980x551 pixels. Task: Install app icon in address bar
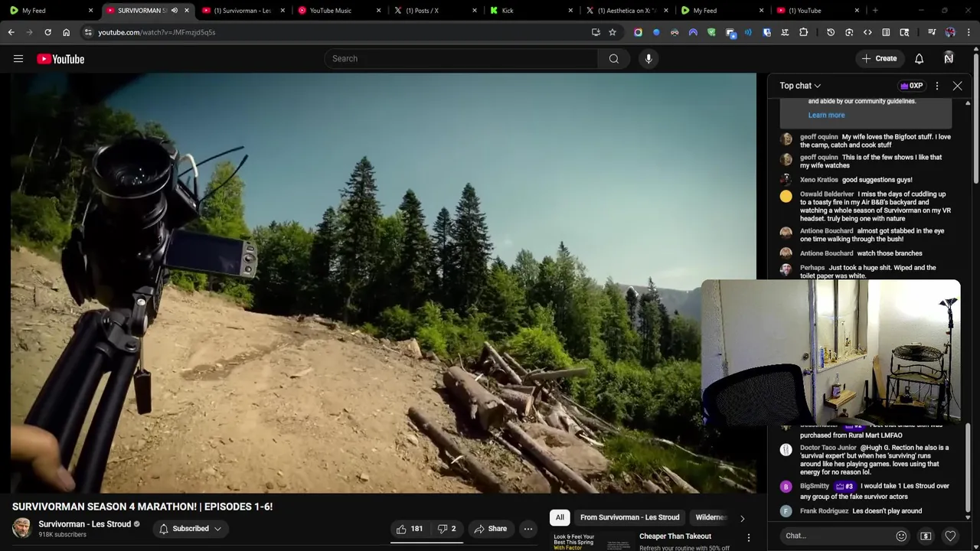596,32
